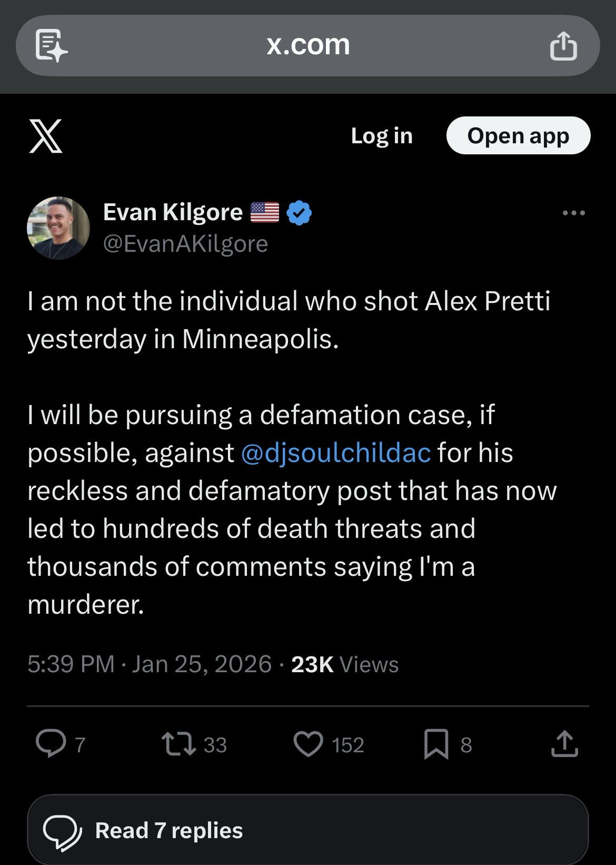Tap the 5:39 PM Jan 25, 2026 timestamp
Screen dimensions: 616x865
150,664
